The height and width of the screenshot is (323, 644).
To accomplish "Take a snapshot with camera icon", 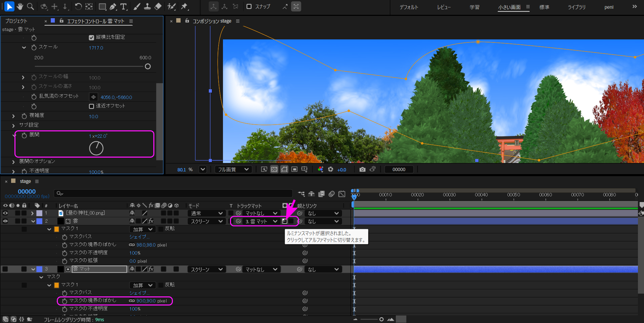I will coord(362,169).
